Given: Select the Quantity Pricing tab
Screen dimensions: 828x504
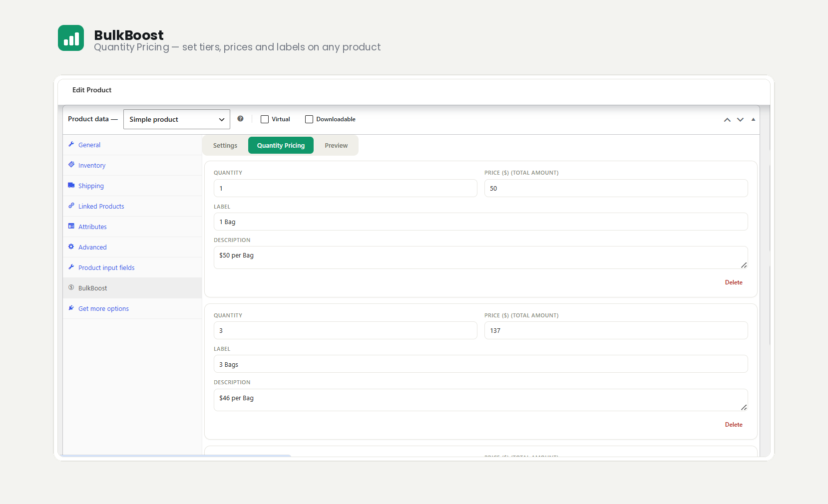Looking at the screenshot, I should coord(281,145).
